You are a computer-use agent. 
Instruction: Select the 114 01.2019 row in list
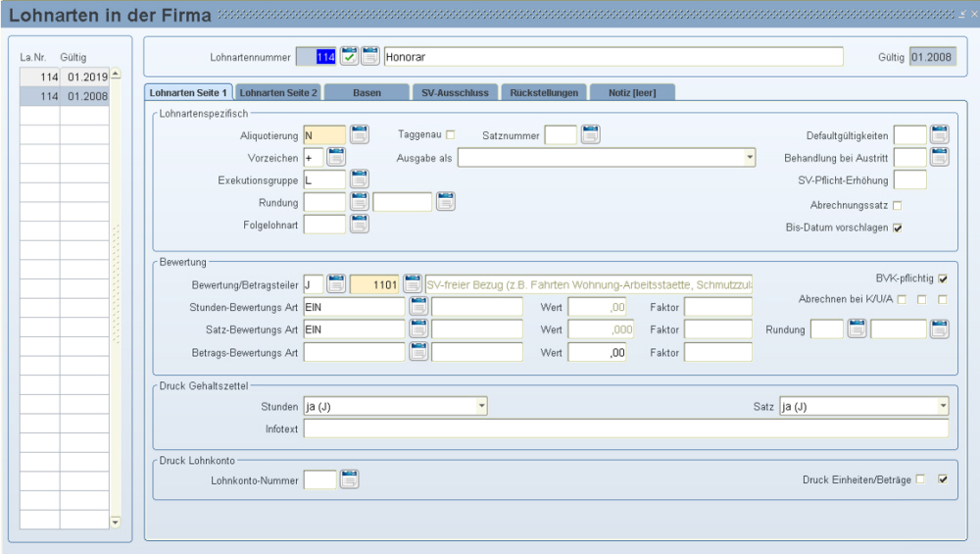[67, 76]
